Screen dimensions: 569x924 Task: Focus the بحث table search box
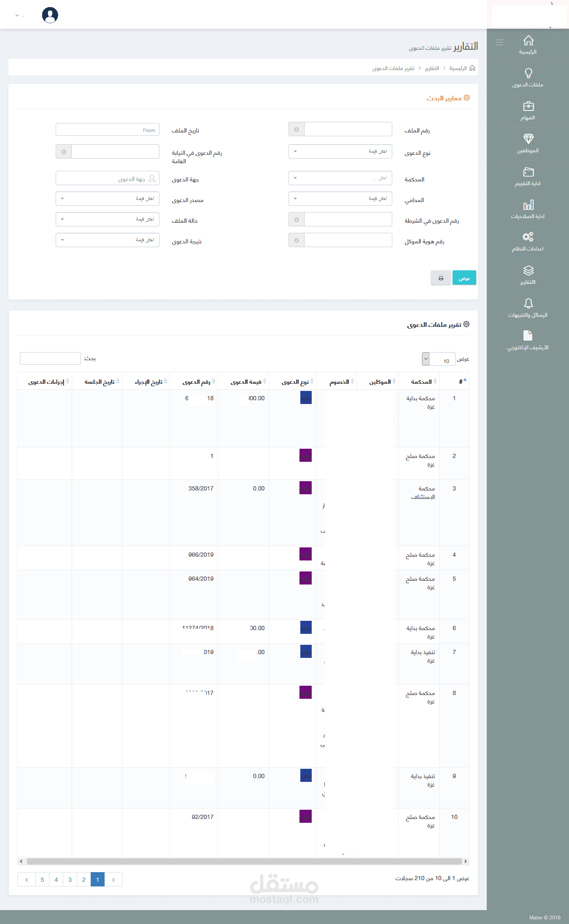[50, 358]
